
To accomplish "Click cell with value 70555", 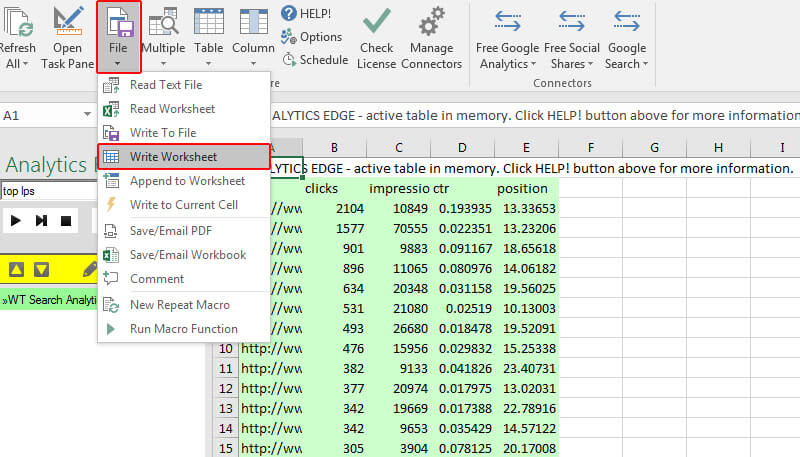I will tap(398, 228).
